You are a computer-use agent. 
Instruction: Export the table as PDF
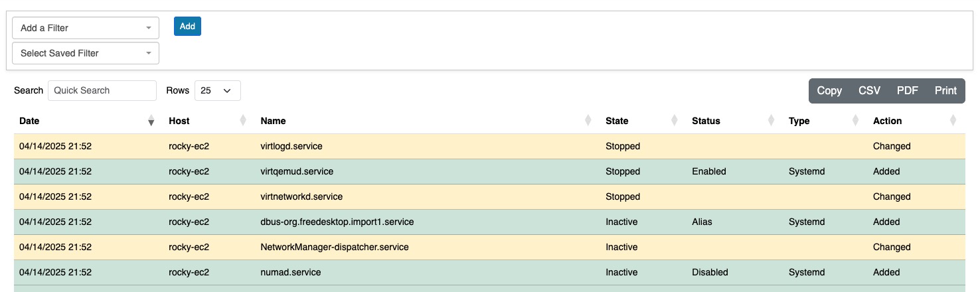[x=907, y=91]
